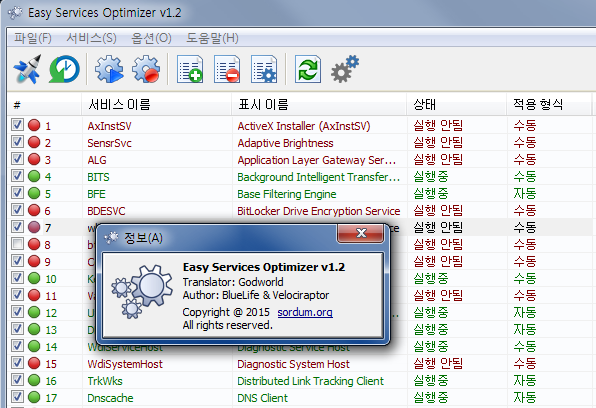Click the purple status dot in row 7
Screen dimensions: 596x408
click(x=34, y=227)
